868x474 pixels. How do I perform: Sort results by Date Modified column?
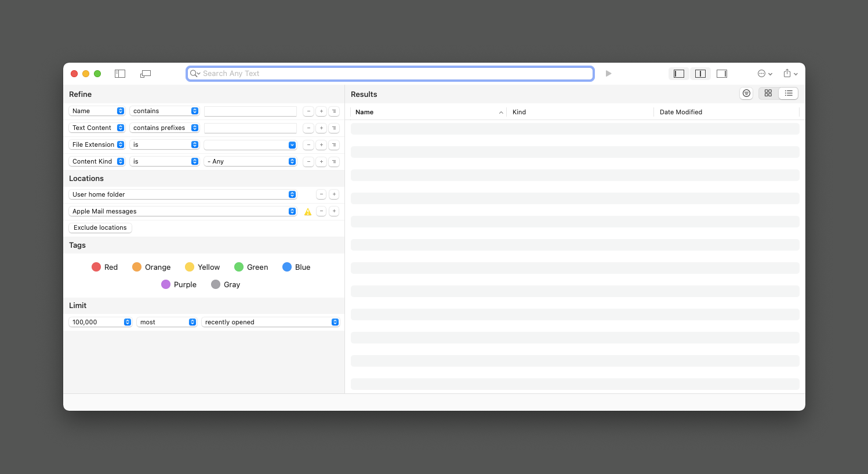coord(727,112)
